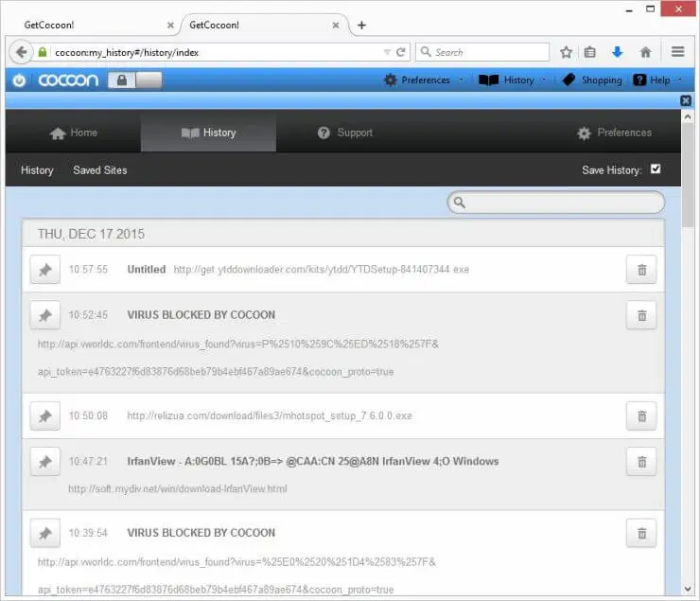This screenshot has height=601, width=700.
Task: Open the YTDSetup exe download link
Action: (x=322, y=269)
